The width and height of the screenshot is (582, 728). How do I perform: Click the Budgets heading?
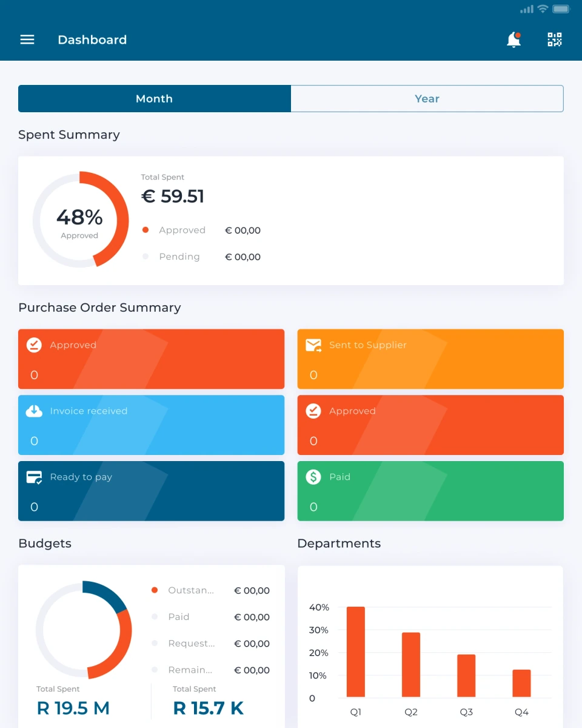click(x=45, y=544)
